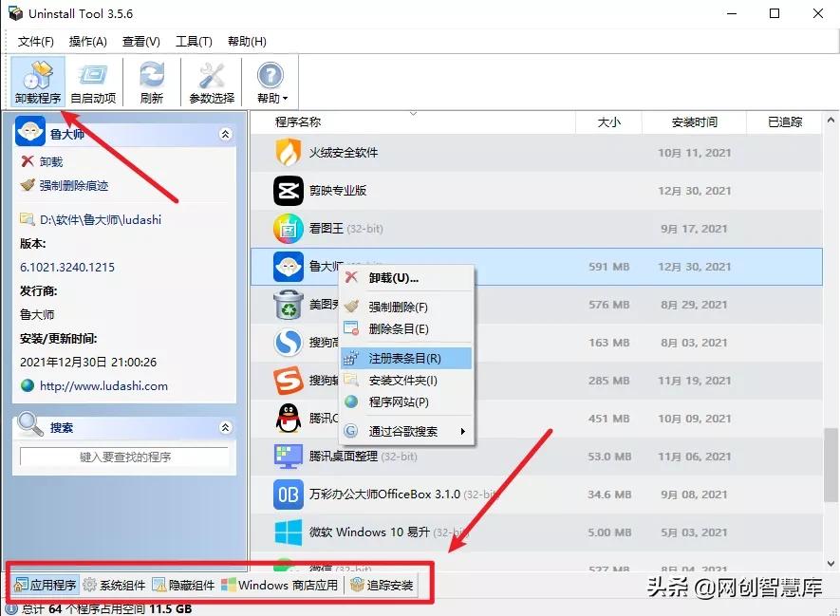Click the program search input field

click(x=123, y=458)
